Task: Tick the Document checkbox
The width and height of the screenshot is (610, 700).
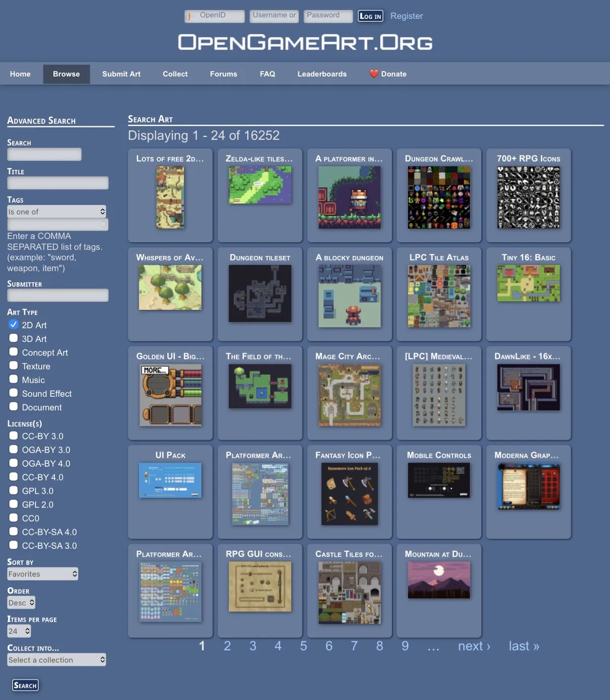Action: [14, 407]
